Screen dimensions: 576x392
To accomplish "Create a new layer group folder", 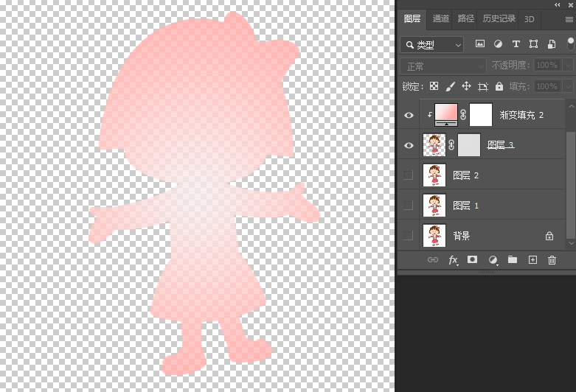I will pos(513,260).
